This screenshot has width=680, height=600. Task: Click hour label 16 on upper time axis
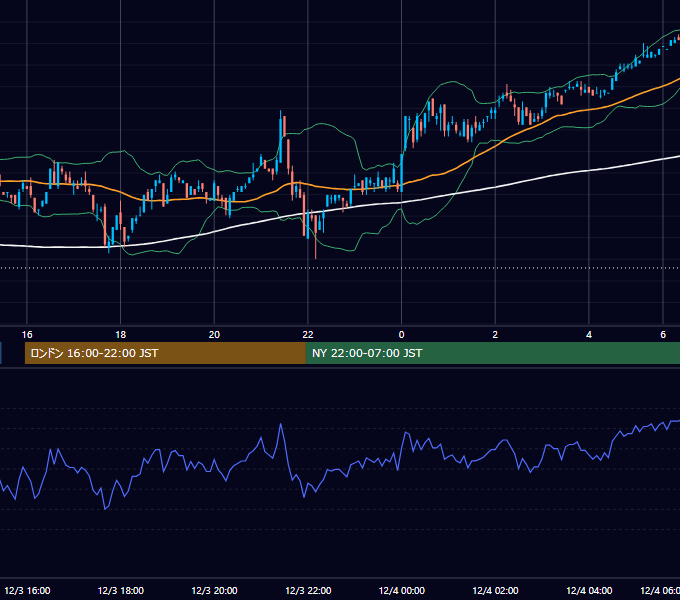(27, 334)
